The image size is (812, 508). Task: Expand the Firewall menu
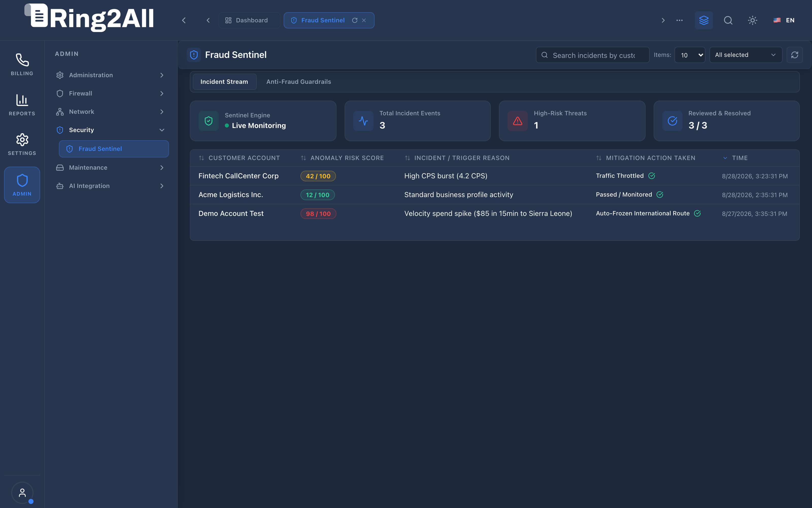(110, 93)
